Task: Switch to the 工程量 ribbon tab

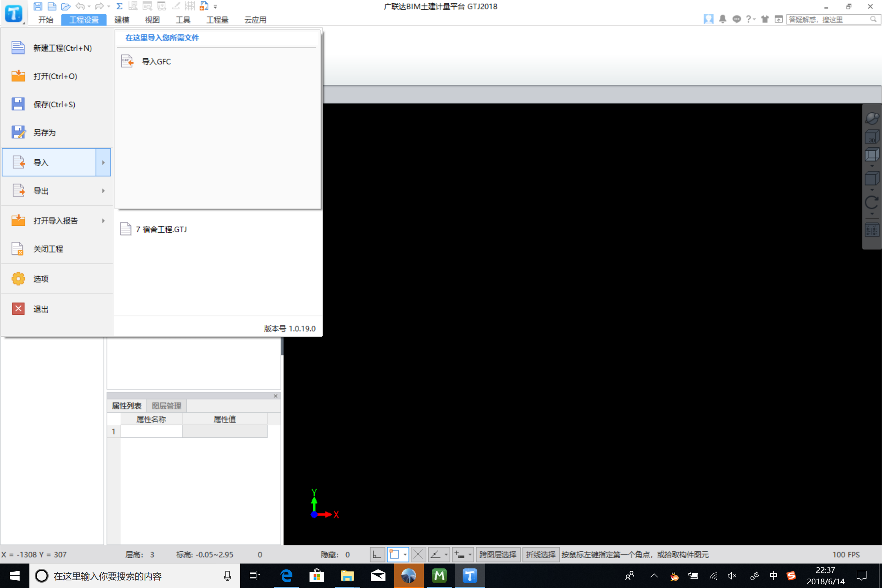Action: click(x=217, y=20)
